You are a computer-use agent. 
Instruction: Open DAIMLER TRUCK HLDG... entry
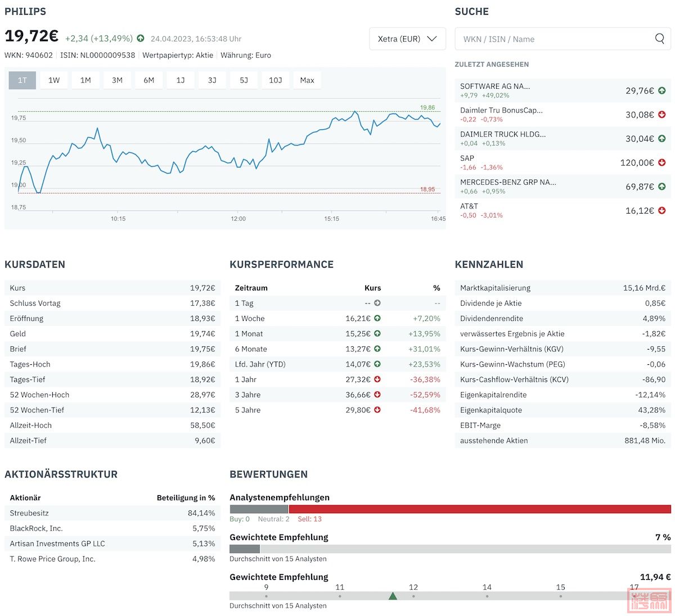click(562, 138)
